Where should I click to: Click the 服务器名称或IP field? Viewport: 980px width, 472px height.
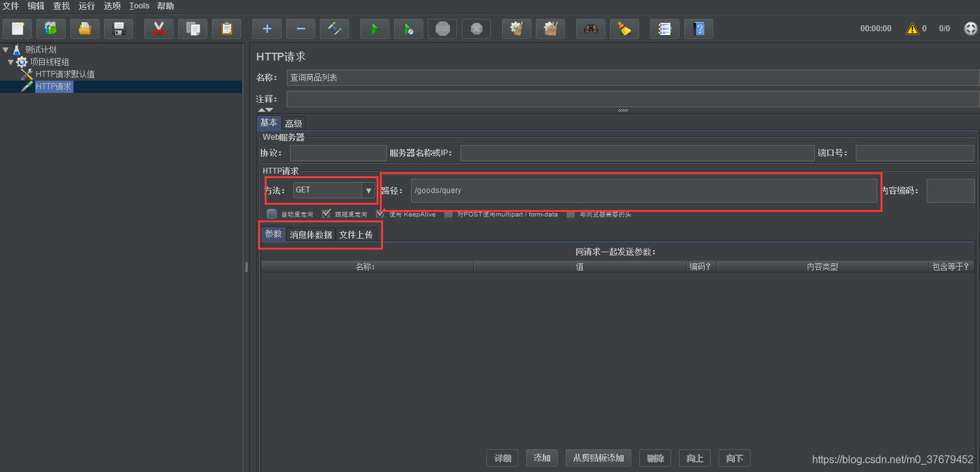[637, 153]
